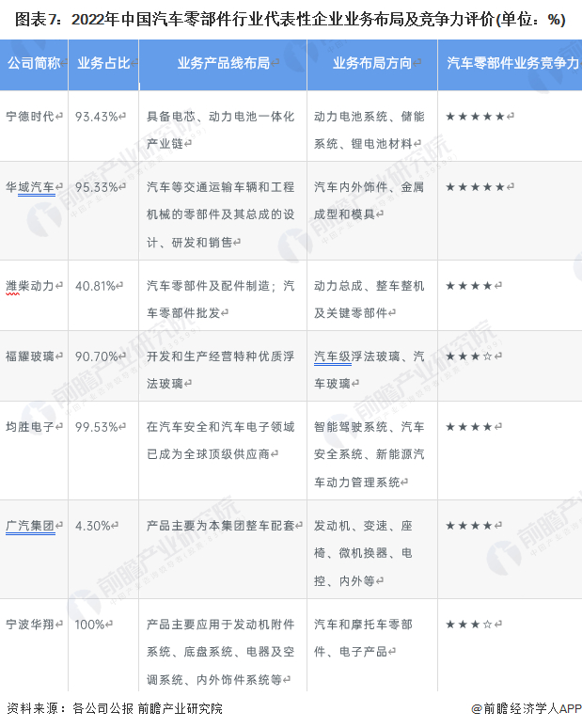Click the text 汽车内外饰件、金属
582x728 pixels.
(370, 187)
